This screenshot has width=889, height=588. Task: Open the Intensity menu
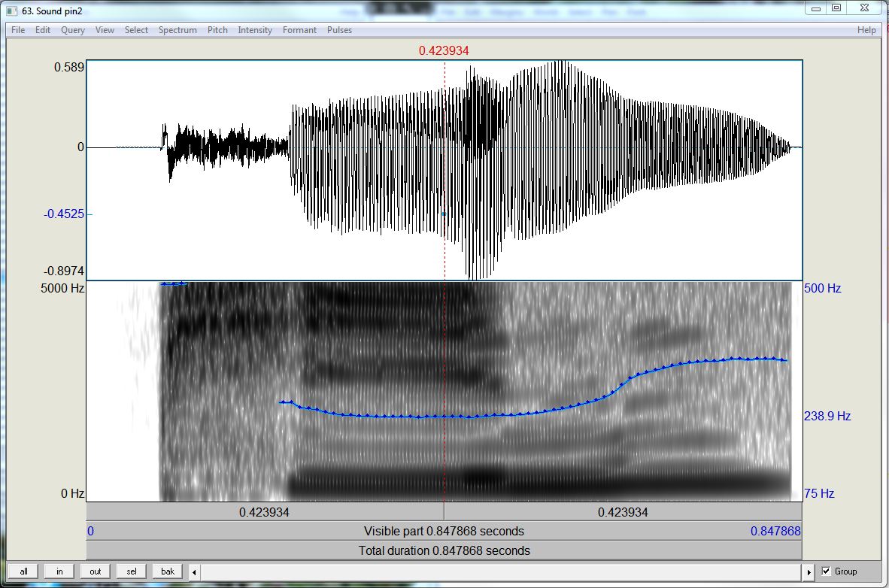pyautogui.click(x=254, y=30)
